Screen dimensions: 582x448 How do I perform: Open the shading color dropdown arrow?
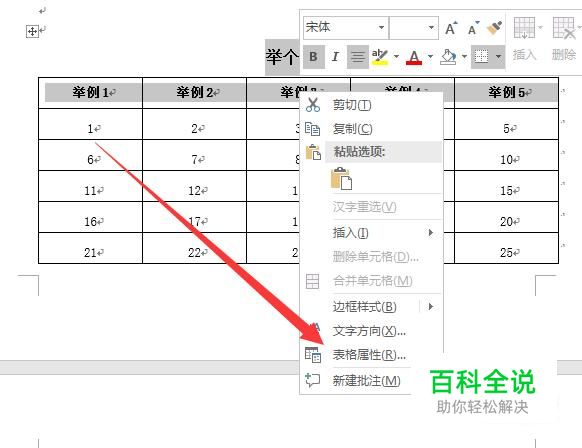coord(464,57)
